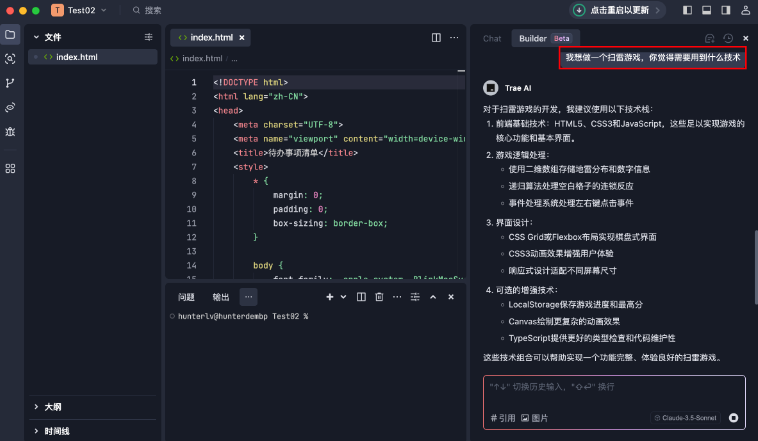Click the Search icon in the activity bar

[x=10, y=59]
